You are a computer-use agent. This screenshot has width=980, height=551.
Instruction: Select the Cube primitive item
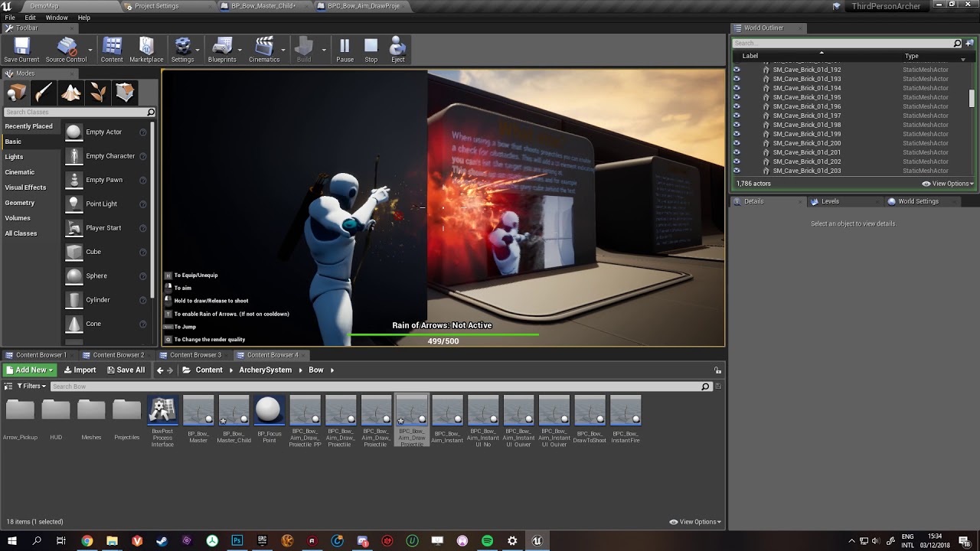point(106,252)
